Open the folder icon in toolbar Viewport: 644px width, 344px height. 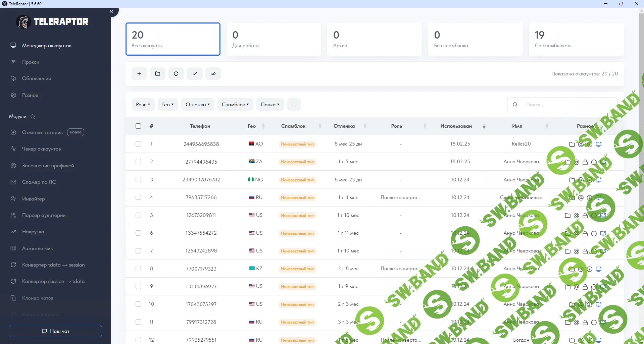tap(158, 74)
